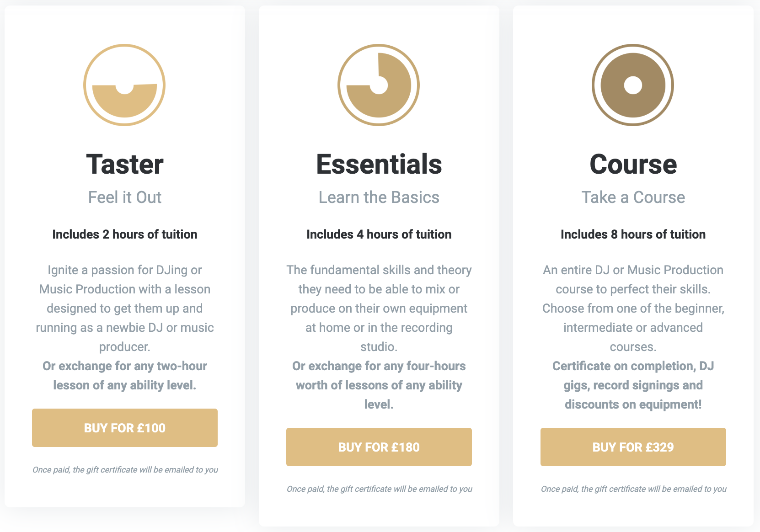Image resolution: width=760 pixels, height=532 pixels.
Task: Click the three-quarter vinyl Essentials icon
Action: 379,85
